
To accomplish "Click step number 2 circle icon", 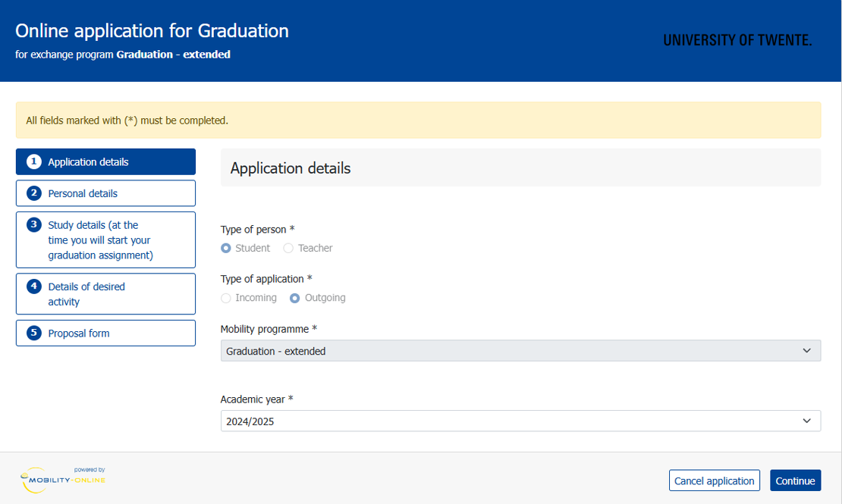I will 34,193.
